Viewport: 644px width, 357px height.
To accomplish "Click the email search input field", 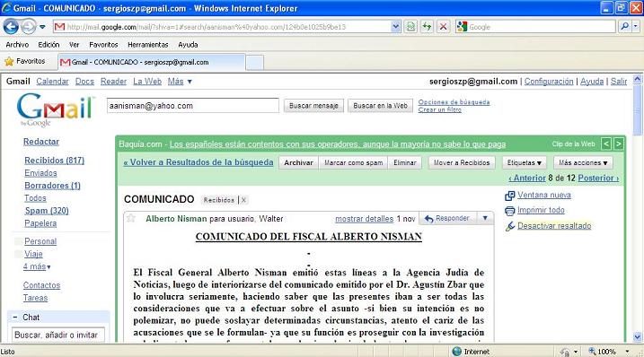I will pyautogui.click(x=193, y=106).
